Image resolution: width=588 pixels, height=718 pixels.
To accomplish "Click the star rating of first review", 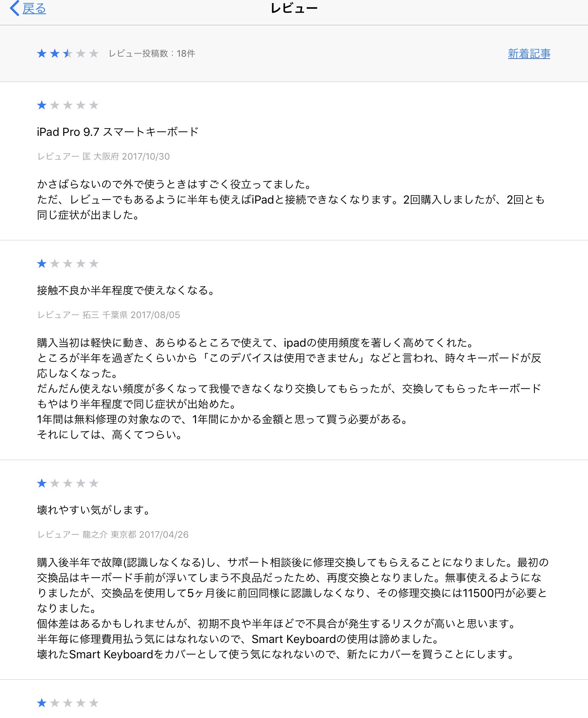I will tap(68, 105).
